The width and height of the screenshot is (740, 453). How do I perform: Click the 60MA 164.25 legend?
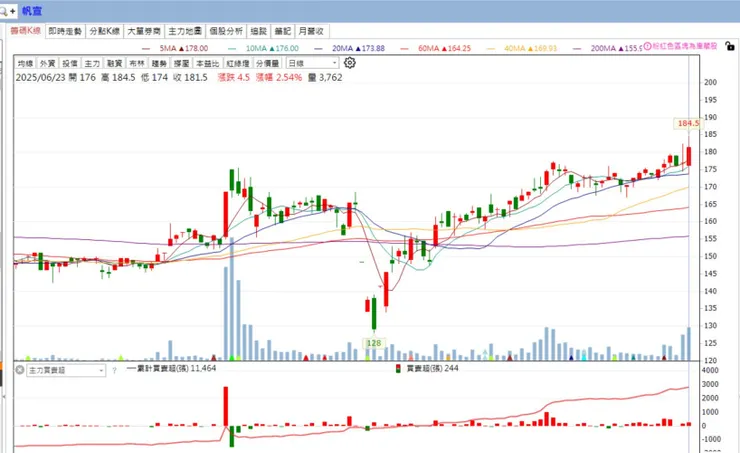(x=436, y=48)
